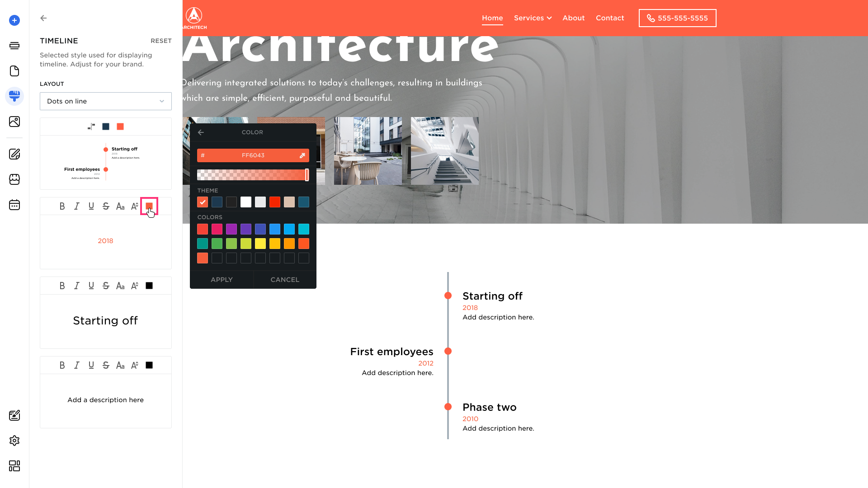
Task: Select the purple swatch in Colors
Action: pos(231,229)
